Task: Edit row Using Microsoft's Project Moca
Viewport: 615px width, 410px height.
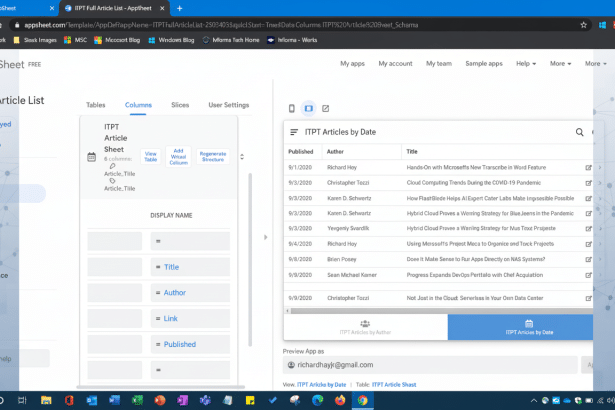Action: coord(588,244)
